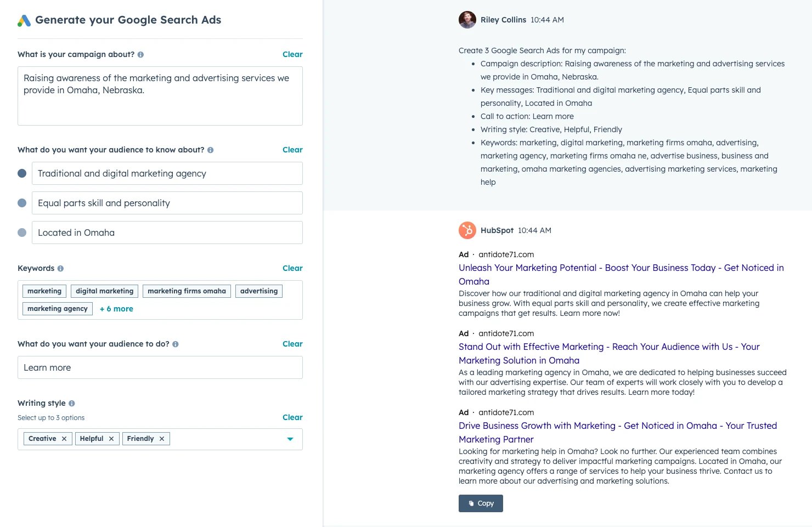Click the Select up to 3 options hint
The height and width of the screenshot is (527, 812).
[x=51, y=418]
